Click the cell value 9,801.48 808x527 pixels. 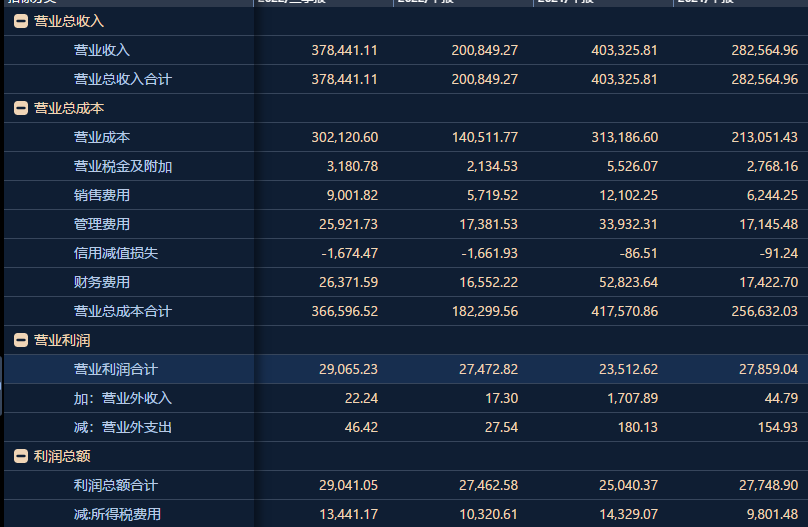point(772,514)
